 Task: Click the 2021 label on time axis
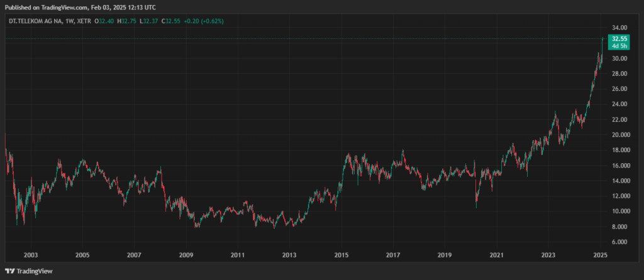tap(497, 255)
